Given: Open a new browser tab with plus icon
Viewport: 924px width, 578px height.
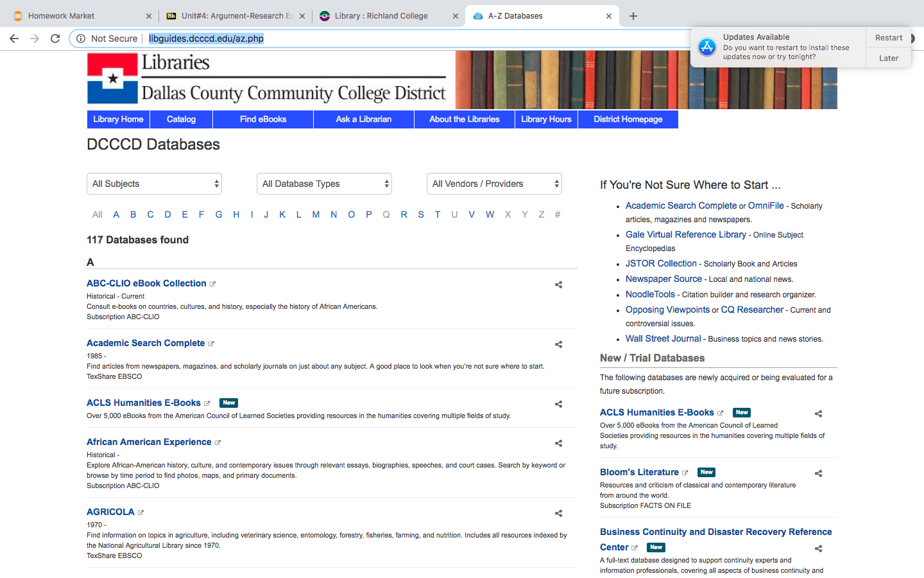Looking at the screenshot, I should click(633, 16).
